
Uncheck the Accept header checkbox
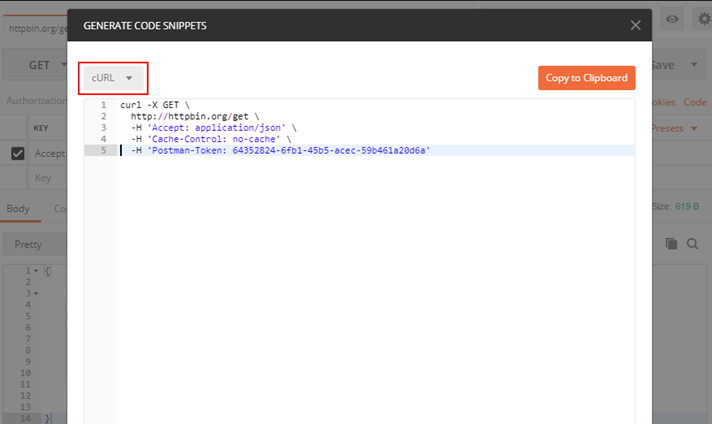click(18, 154)
